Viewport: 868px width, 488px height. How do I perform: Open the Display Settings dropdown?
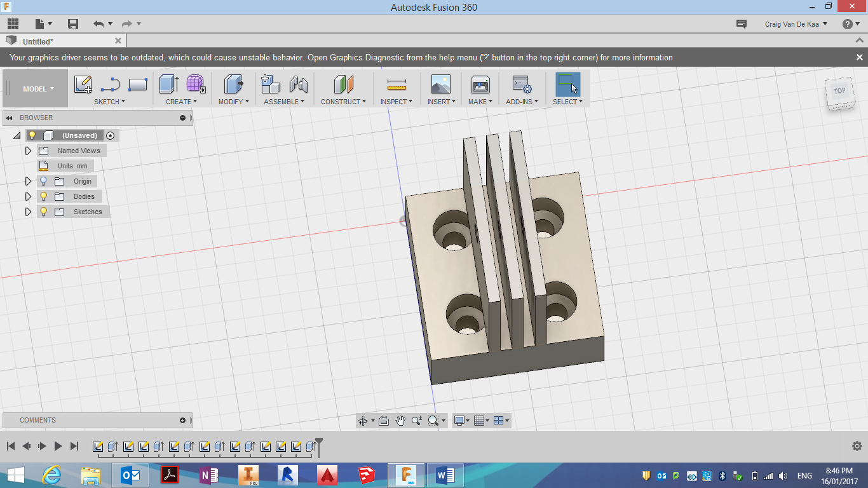[462, 421]
